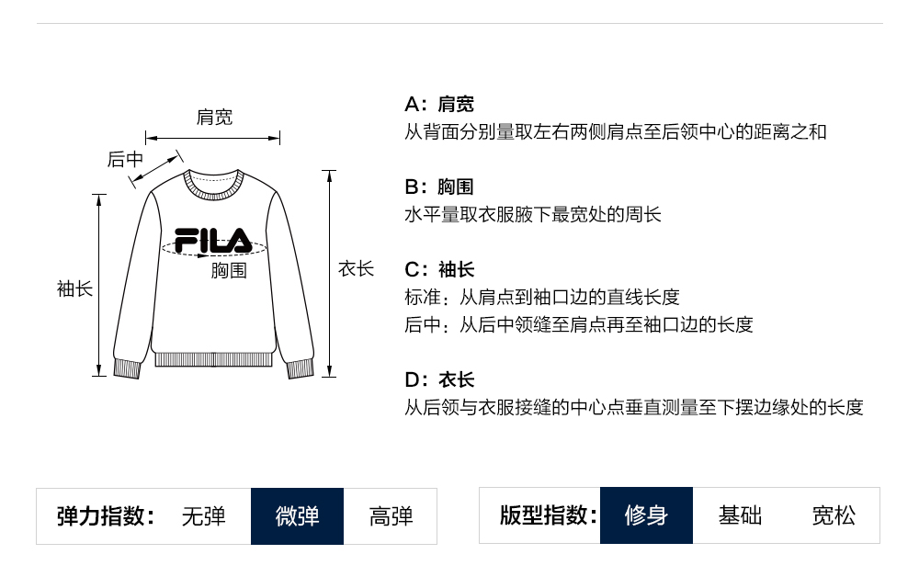Click the 袖长 sleeve length label

coord(74,288)
